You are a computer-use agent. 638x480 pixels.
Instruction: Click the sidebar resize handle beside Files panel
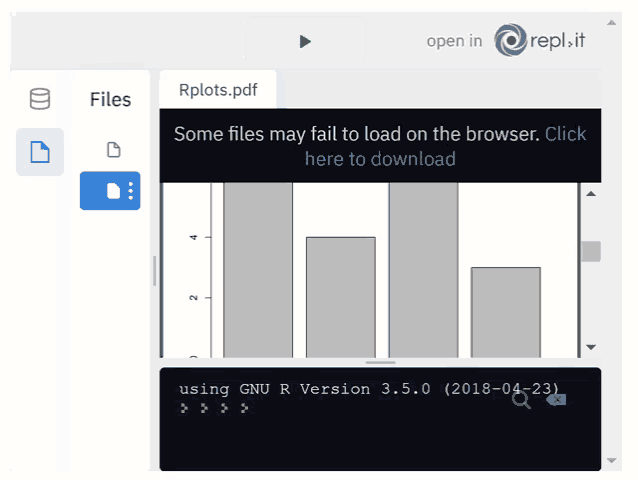pos(154,271)
